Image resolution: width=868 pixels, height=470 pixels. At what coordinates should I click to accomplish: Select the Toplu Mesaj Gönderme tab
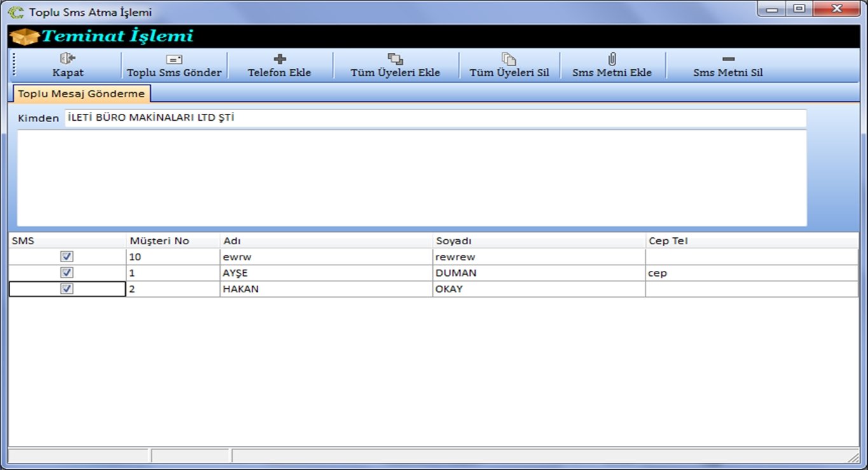[x=81, y=94]
